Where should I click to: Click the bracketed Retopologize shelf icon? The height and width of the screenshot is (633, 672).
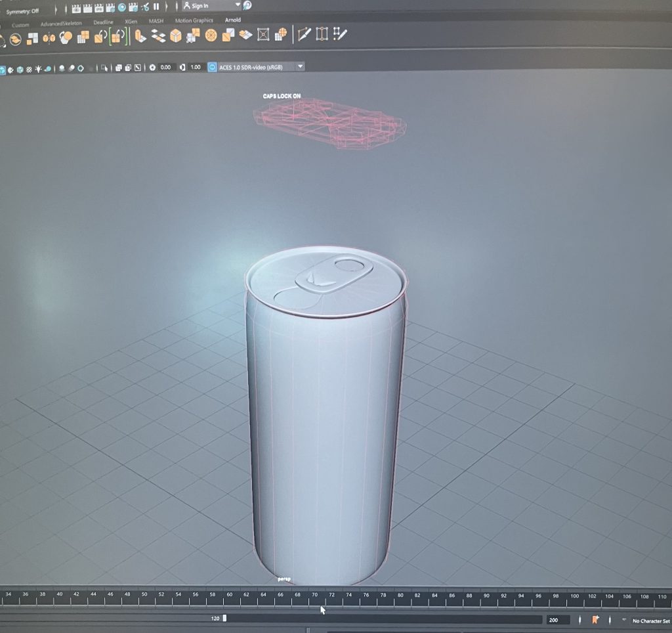pos(118,36)
